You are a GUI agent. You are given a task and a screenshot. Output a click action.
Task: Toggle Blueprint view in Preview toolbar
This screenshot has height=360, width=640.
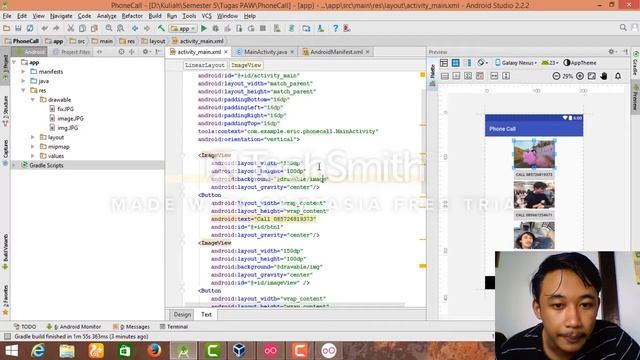pyautogui.click(x=456, y=62)
